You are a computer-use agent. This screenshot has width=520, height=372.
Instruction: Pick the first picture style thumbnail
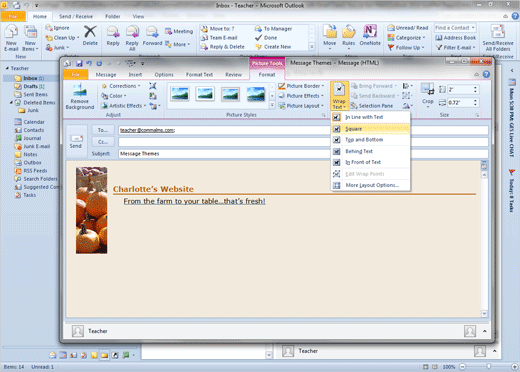tap(180, 94)
